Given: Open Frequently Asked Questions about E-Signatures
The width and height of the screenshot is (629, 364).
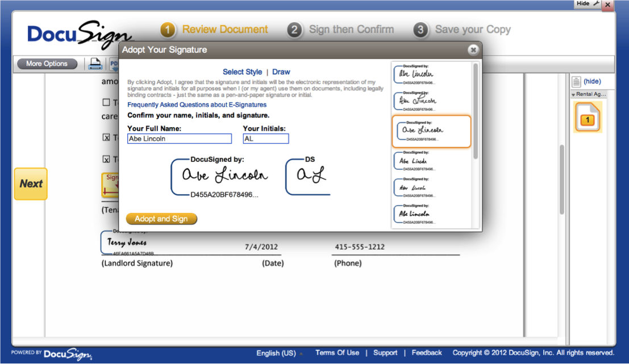Looking at the screenshot, I should (x=197, y=104).
